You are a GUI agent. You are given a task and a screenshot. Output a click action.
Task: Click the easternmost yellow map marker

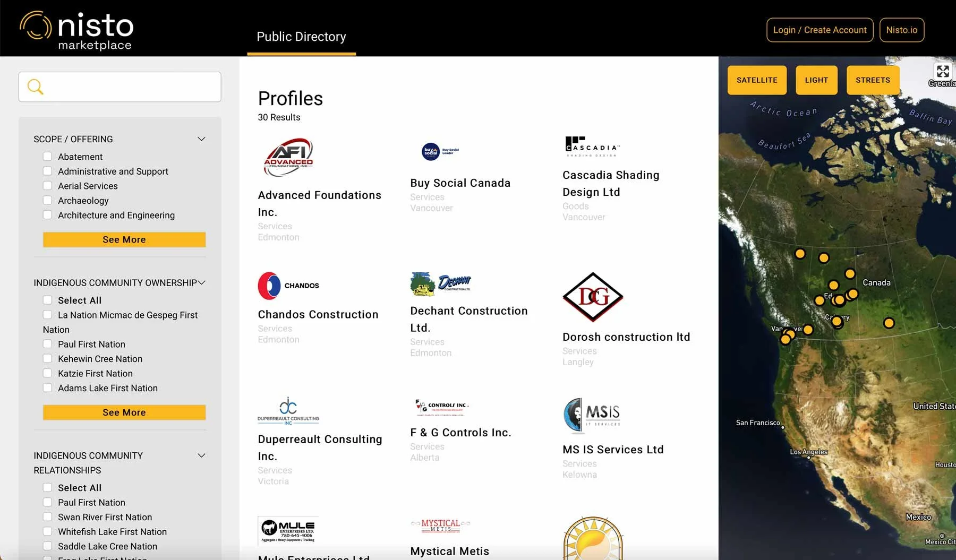[x=889, y=323]
